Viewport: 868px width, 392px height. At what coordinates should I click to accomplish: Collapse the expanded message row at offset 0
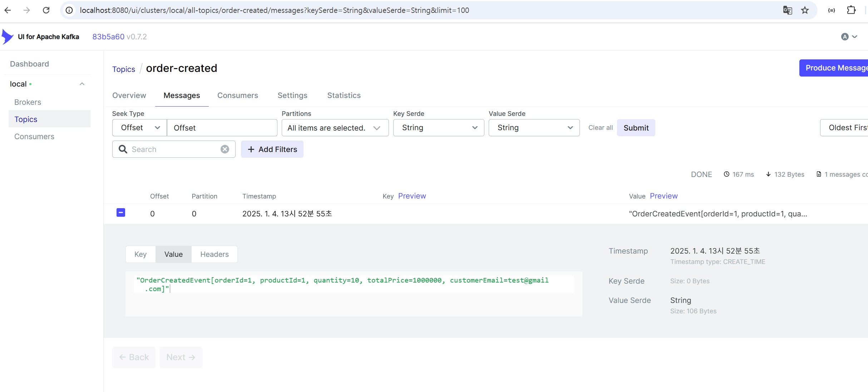point(121,213)
